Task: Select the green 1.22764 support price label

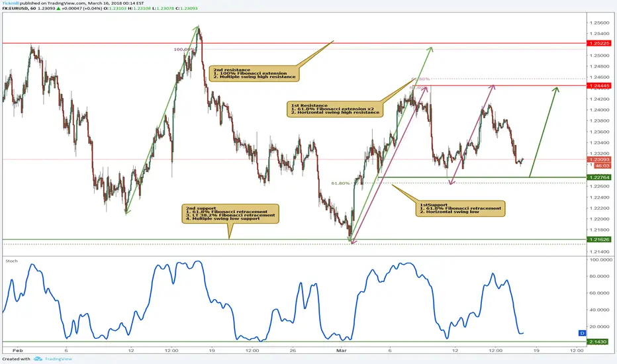Action: click(598, 177)
